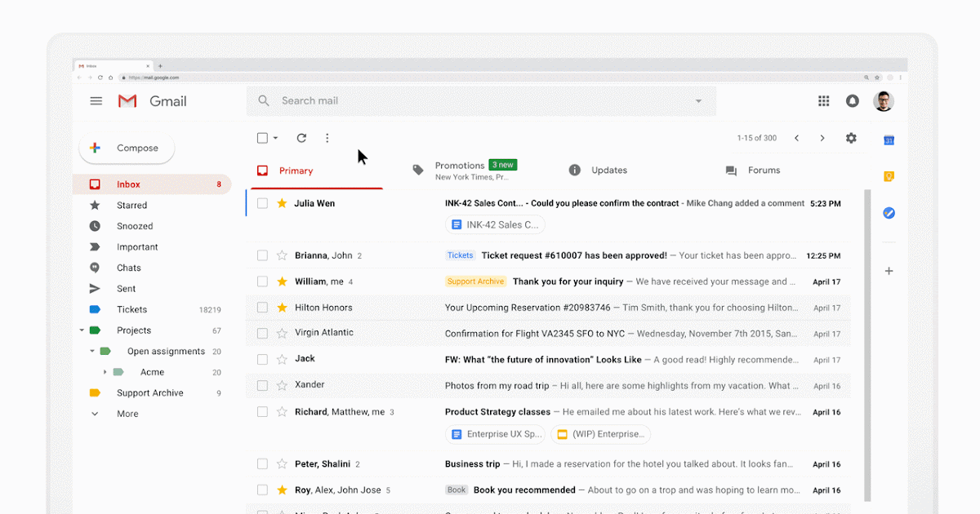Open the Google apps grid
This screenshot has height=514, width=980.
(x=824, y=101)
